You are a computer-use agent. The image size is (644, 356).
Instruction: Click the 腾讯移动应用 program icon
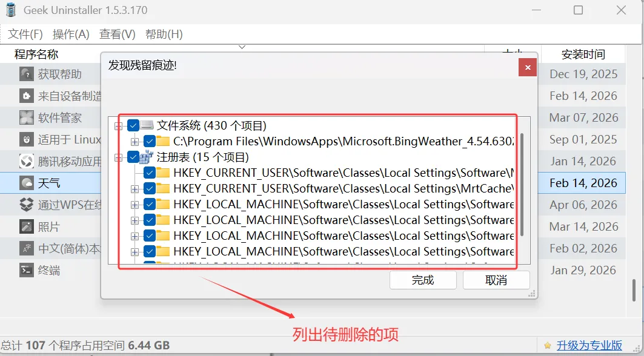pyautogui.click(x=27, y=161)
